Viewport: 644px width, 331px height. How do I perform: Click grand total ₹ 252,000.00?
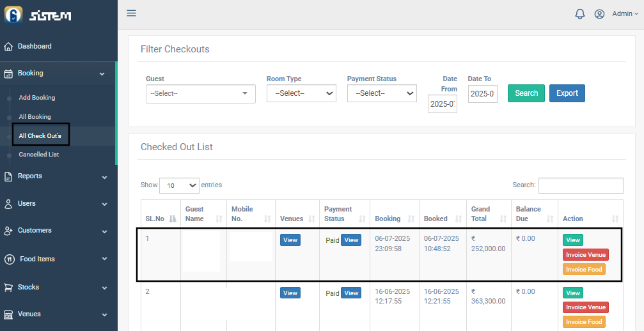489,243
